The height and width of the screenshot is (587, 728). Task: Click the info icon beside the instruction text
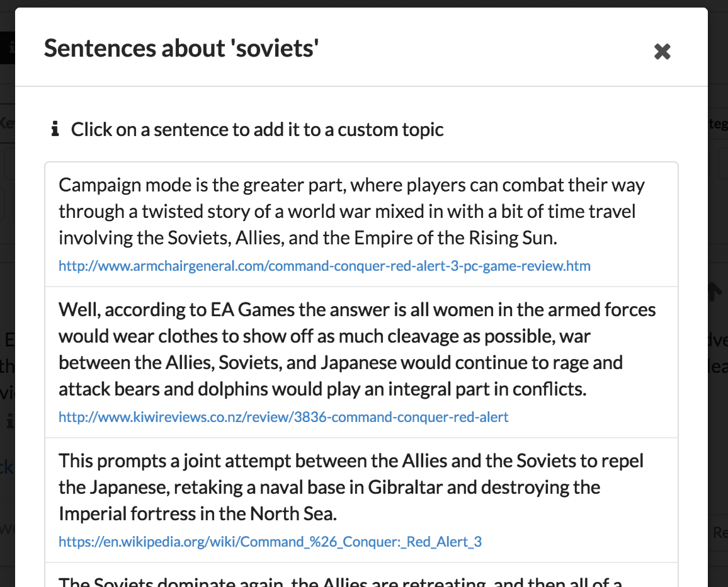pos(55,130)
